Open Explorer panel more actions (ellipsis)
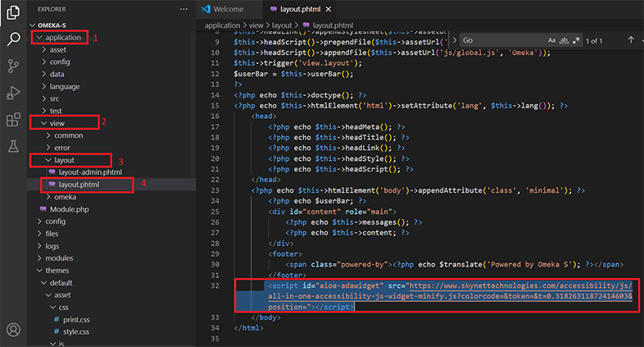The width and height of the screenshot is (644, 347). tap(184, 9)
